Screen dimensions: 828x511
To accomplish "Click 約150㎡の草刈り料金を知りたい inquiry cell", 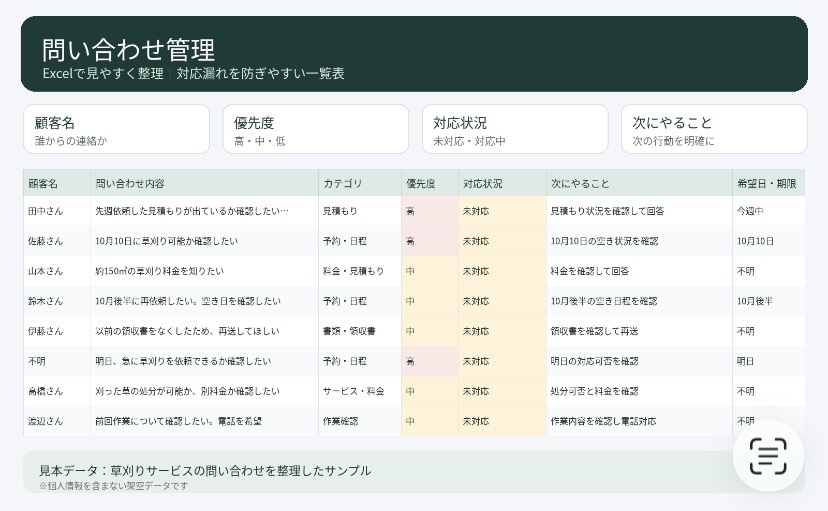I will click(204, 271).
